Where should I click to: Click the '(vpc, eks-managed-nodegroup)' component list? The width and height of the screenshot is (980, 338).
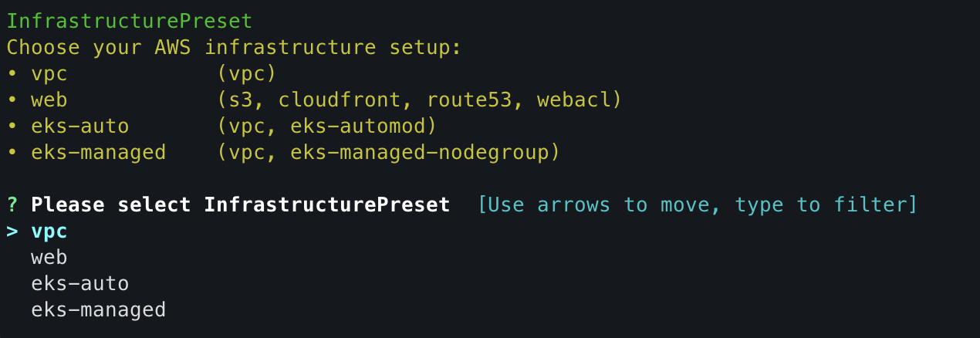coord(388,152)
